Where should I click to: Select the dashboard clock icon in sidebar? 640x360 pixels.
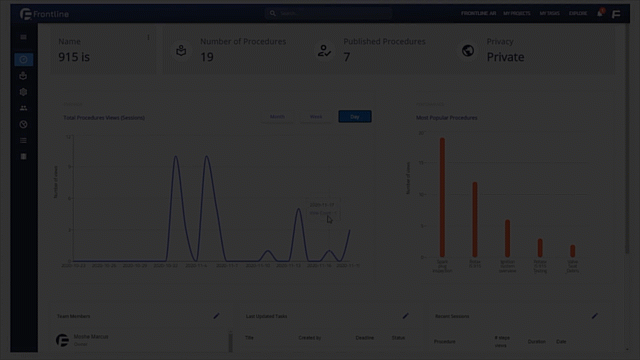[23, 60]
